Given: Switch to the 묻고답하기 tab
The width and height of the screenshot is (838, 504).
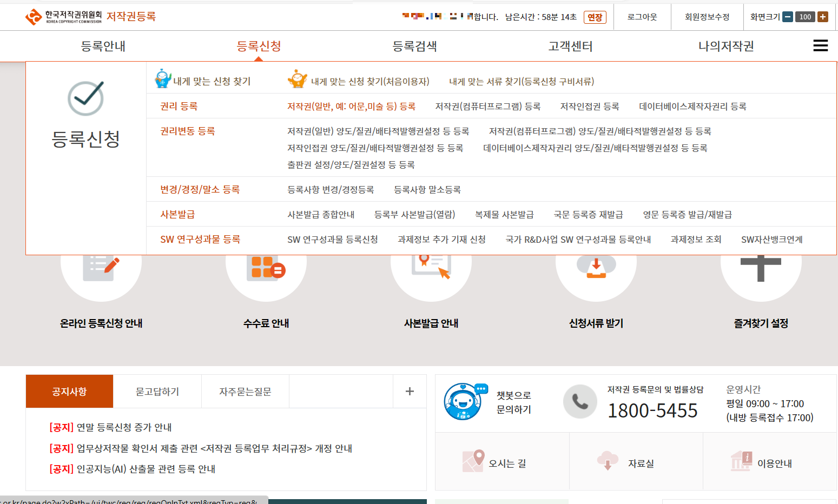Looking at the screenshot, I should (157, 391).
